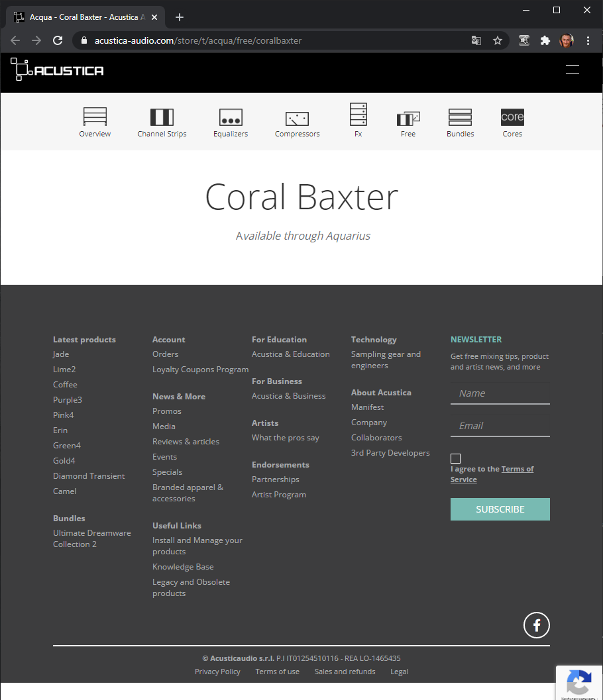Open Reviews & articles link
This screenshot has height=700, width=603.
[x=186, y=442]
